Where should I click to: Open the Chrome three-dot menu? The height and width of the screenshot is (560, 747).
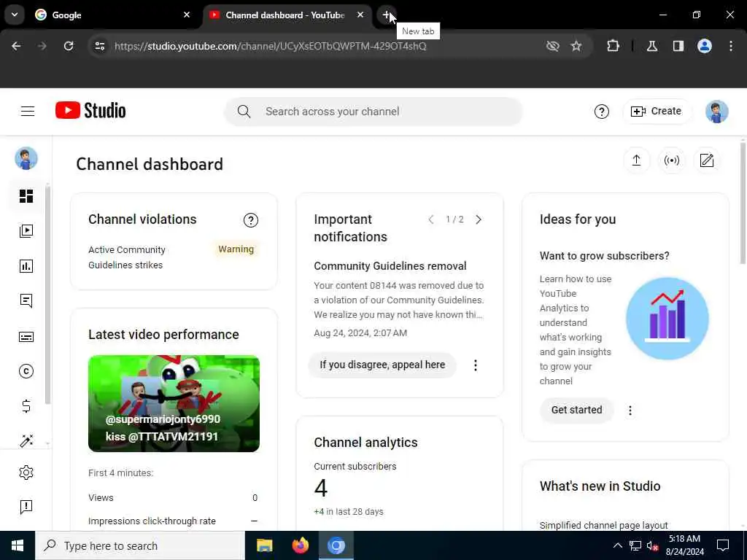[731, 46]
